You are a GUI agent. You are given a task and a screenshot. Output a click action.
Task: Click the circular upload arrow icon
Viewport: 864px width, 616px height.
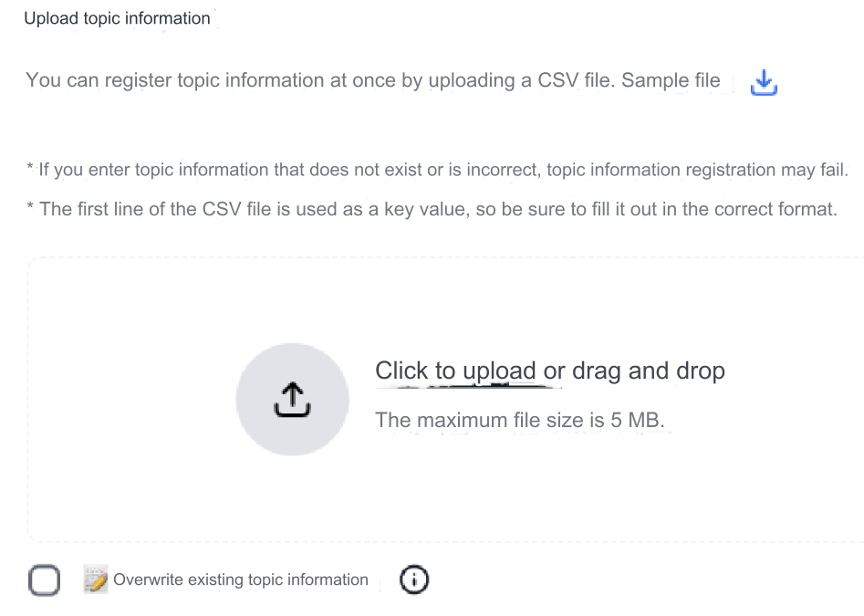[x=292, y=399]
